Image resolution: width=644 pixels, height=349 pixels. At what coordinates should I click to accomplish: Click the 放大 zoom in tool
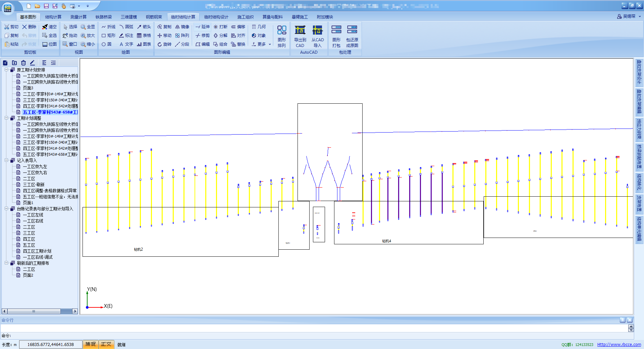(x=88, y=36)
